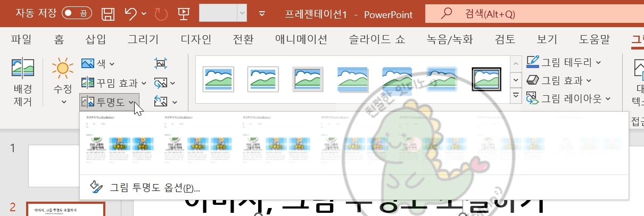Screen dimensions: 644x216
Task: Click the search magnifier icon
Action: coord(448,13)
